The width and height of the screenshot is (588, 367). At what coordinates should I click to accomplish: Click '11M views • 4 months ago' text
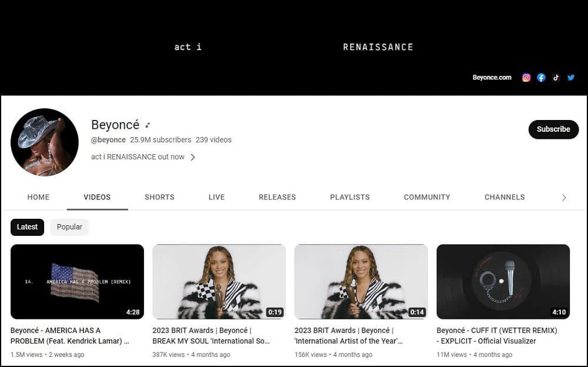tap(475, 355)
